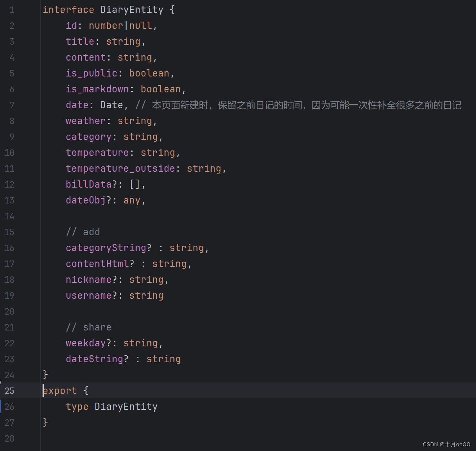Click the 'category' property name

[89, 137]
